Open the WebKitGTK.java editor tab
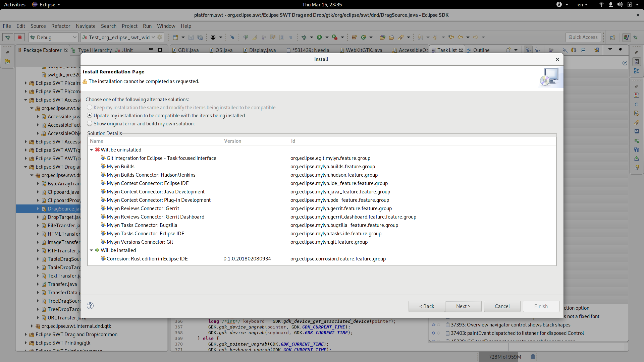 (x=361, y=50)
